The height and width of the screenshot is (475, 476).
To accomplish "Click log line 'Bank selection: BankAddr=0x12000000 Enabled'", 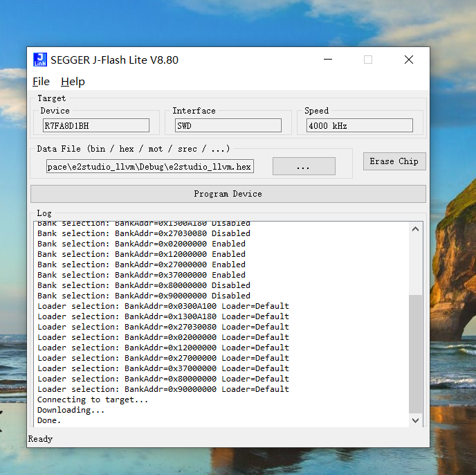I will [x=141, y=254].
